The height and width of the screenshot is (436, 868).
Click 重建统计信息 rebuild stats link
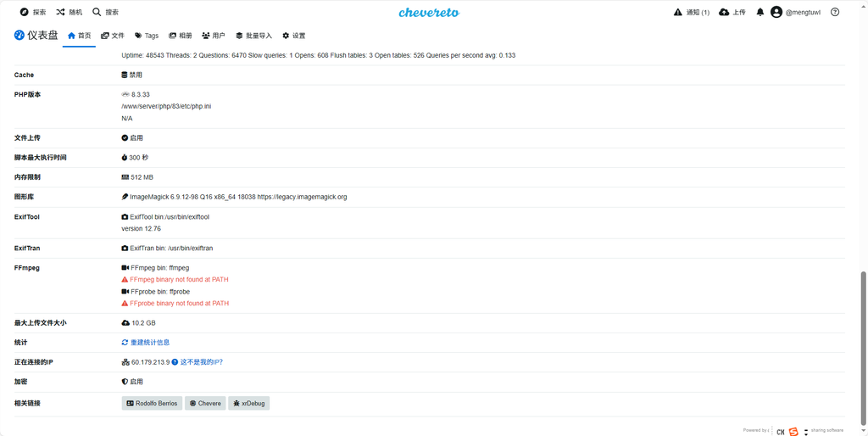tap(146, 343)
